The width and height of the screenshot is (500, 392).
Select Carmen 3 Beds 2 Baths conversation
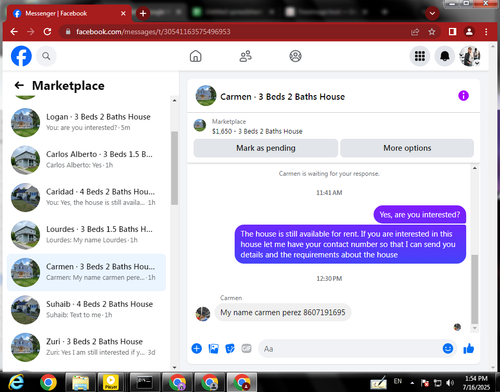click(x=87, y=272)
